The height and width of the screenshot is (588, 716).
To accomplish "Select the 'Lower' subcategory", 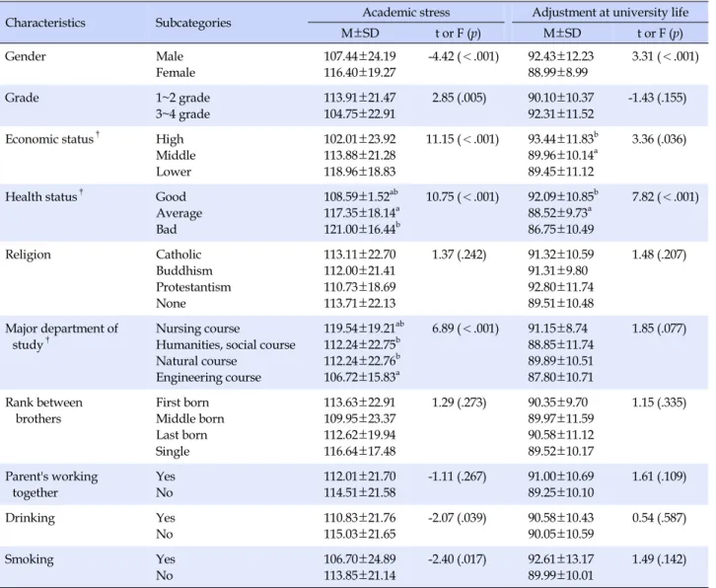I will [173, 172].
